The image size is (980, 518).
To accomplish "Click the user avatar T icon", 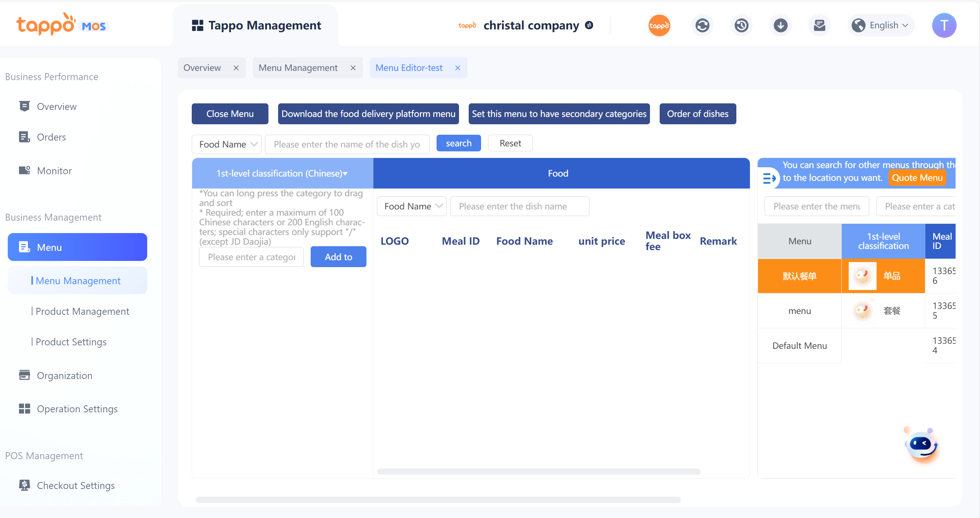I will 944,26.
